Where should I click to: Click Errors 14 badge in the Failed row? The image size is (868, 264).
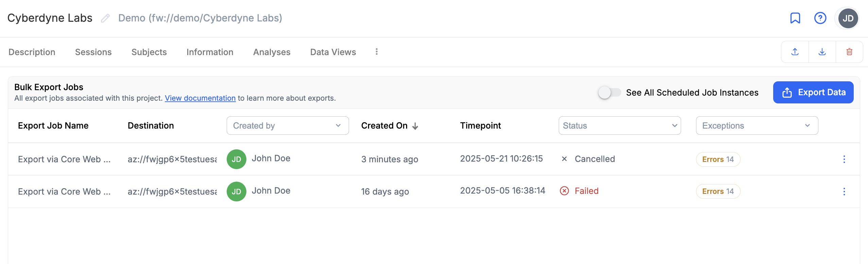(x=718, y=191)
